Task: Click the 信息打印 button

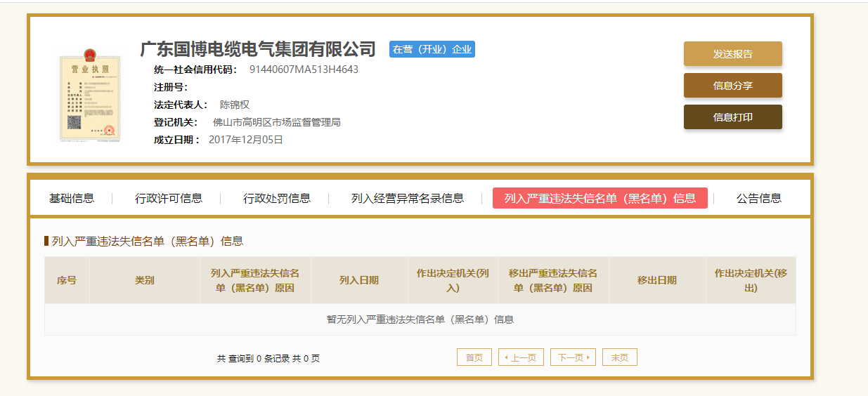Action: pos(732,117)
